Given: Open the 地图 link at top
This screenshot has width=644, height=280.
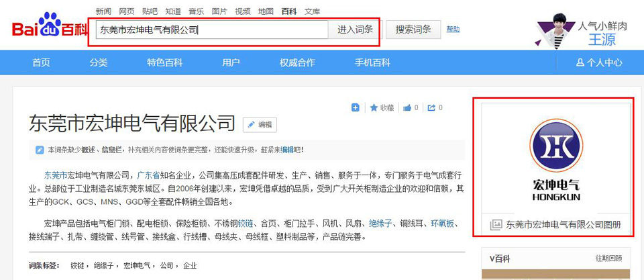Looking at the screenshot, I should pos(266,11).
